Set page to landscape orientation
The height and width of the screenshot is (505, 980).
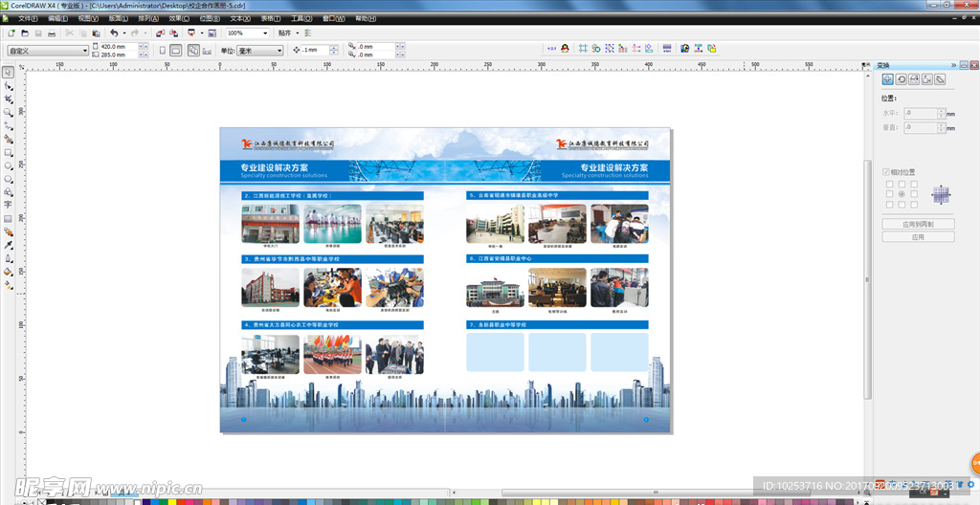click(176, 51)
